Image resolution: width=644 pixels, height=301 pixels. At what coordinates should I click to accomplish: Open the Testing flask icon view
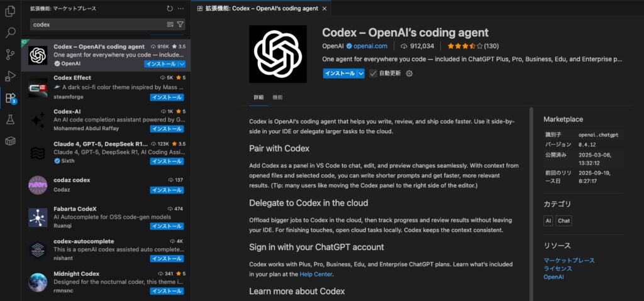(x=10, y=119)
